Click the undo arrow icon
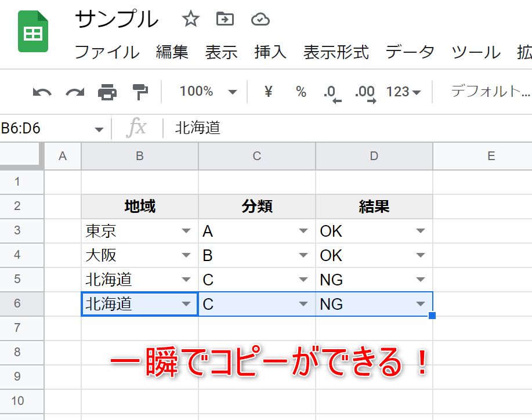Screen dimensions: 532x420 [x=42, y=92]
